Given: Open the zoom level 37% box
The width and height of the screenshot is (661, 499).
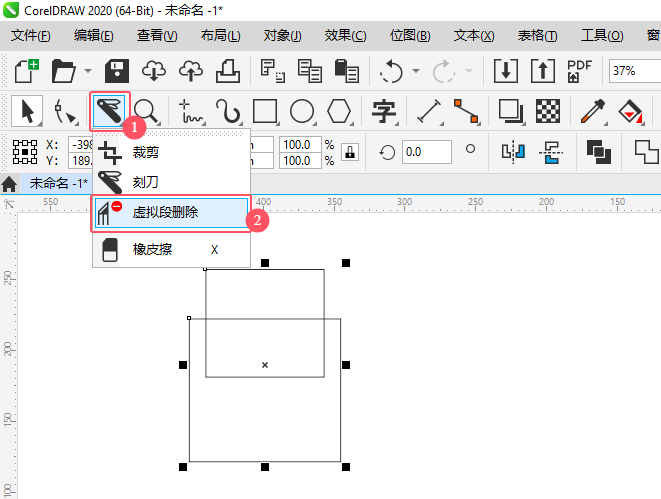Looking at the screenshot, I should click(x=635, y=71).
